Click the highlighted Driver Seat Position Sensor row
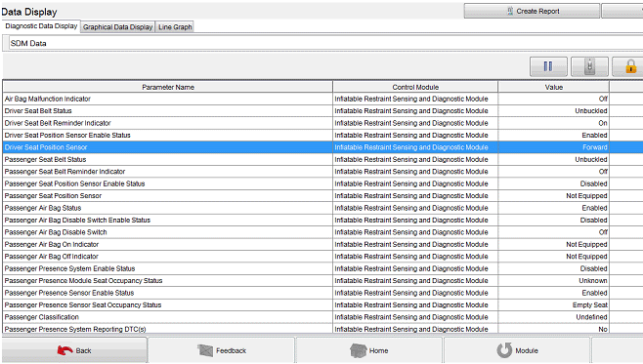This screenshot has width=643, height=364. pos(322,147)
